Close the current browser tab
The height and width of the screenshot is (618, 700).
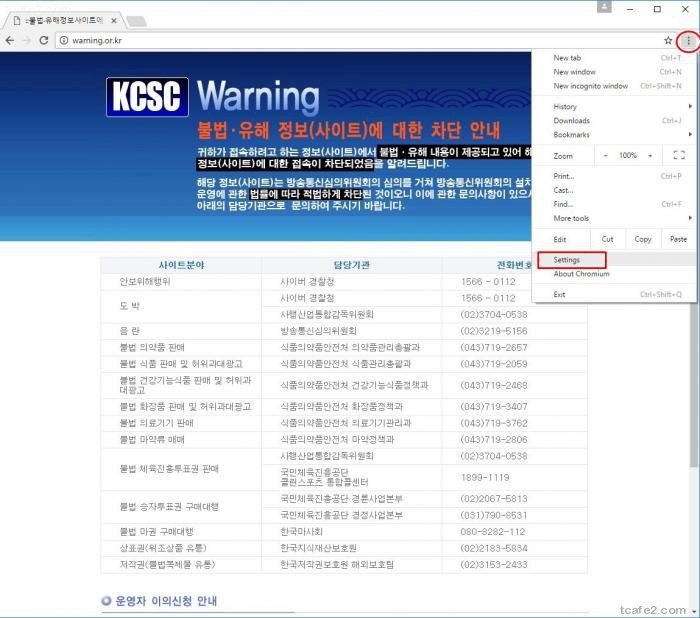pos(114,20)
